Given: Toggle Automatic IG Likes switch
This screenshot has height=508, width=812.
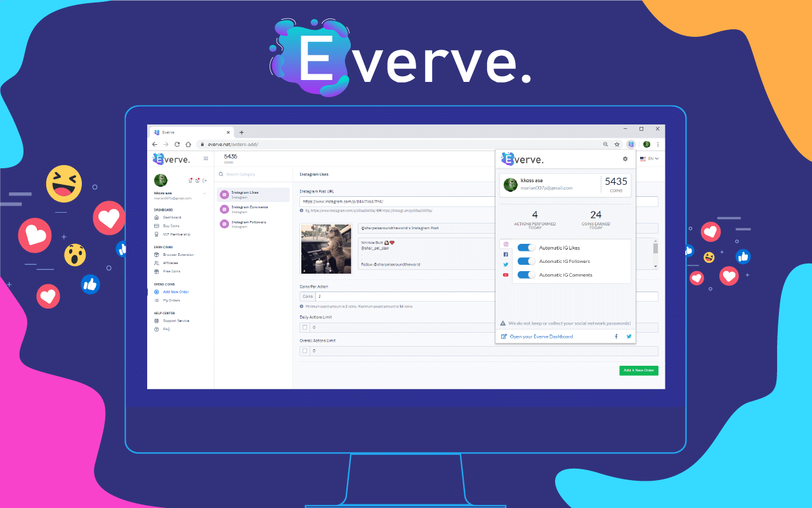Looking at the screenshot, I should point(527,248).
